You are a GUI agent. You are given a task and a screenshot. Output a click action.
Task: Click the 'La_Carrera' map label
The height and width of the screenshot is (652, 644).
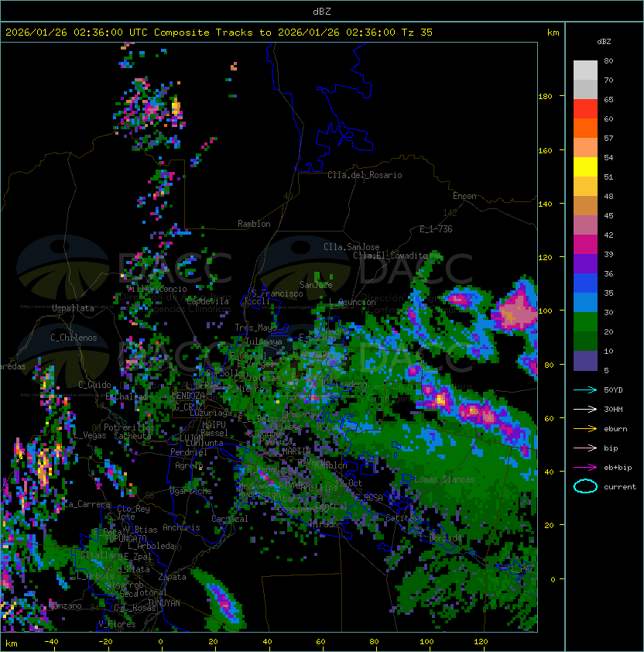click(87, 504)
